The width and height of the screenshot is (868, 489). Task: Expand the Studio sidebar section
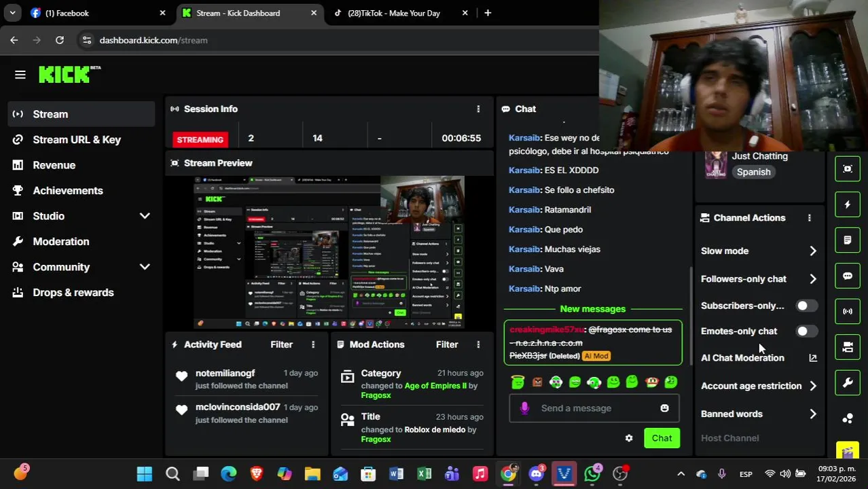(x=145, y=216)
